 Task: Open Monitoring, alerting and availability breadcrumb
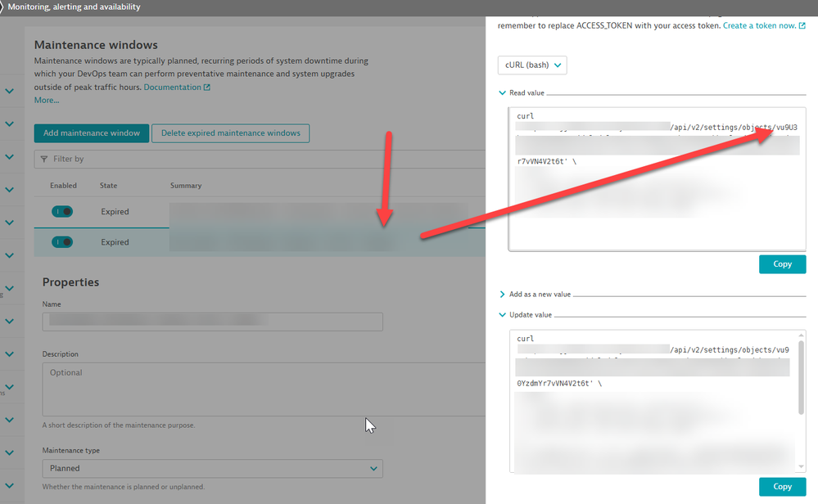[74, 7]
